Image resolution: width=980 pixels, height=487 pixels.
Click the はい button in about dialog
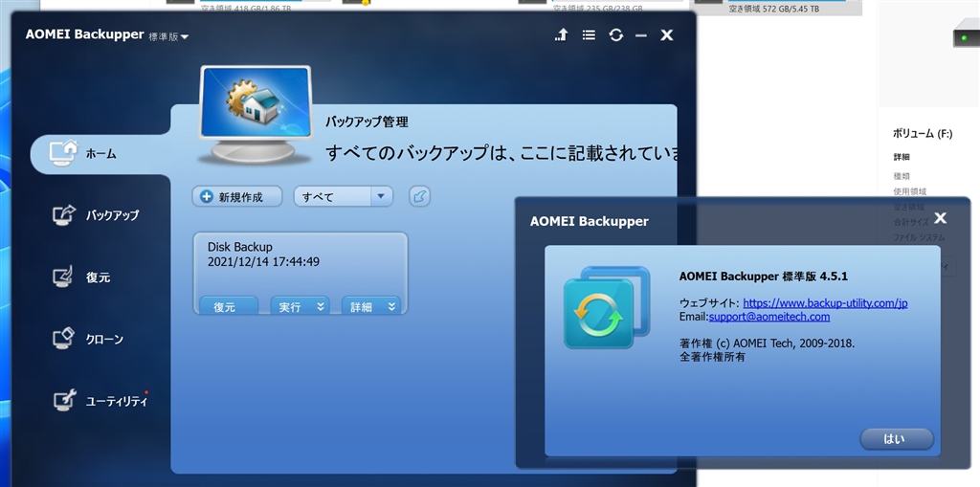896,439
